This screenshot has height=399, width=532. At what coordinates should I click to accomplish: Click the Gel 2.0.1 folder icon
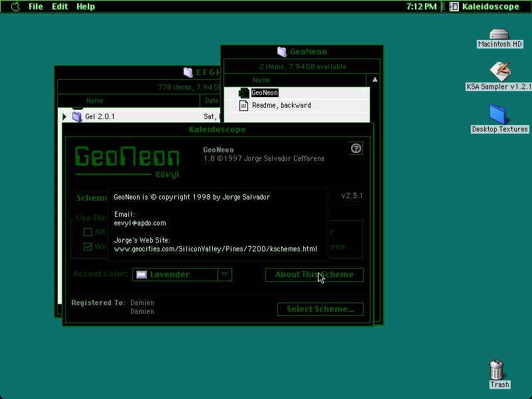pos(77,117)
